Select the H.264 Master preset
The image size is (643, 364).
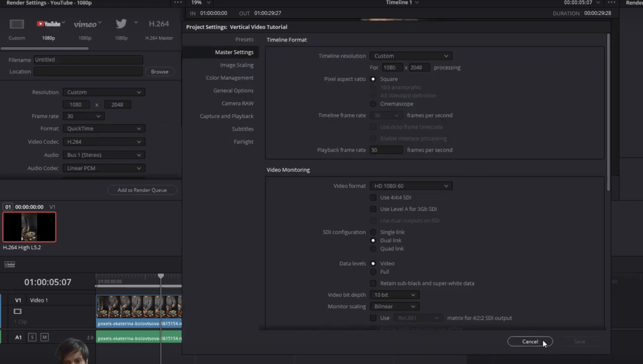click(159, 24)
